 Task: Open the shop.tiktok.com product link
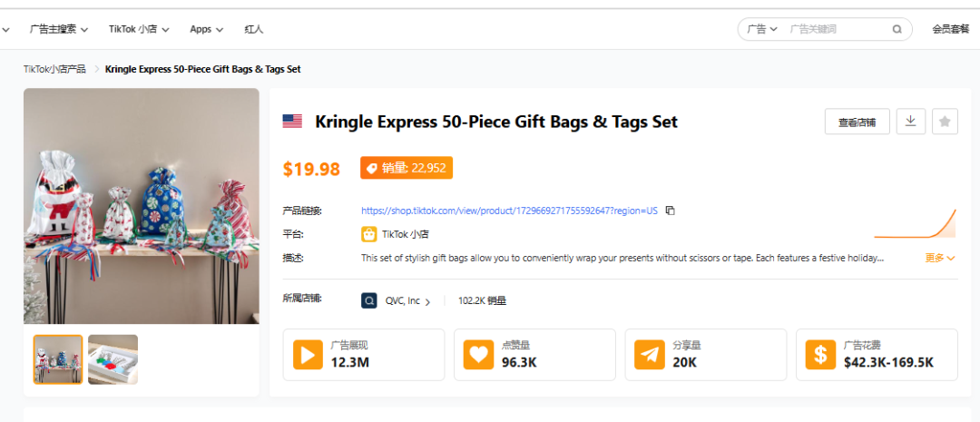coord(509,211)
